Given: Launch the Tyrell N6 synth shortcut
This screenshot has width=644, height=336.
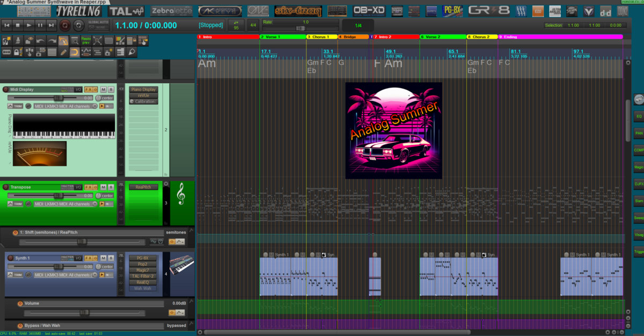Looking at the screenshot, I should pyautogui.click(x=80, y=11).
